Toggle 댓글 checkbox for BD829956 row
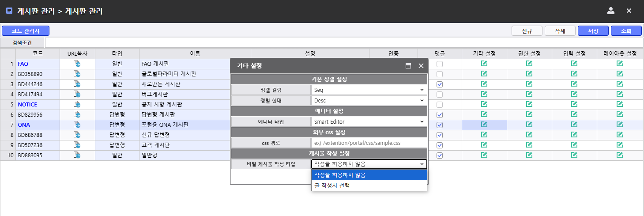 click(x=440, y=115)
